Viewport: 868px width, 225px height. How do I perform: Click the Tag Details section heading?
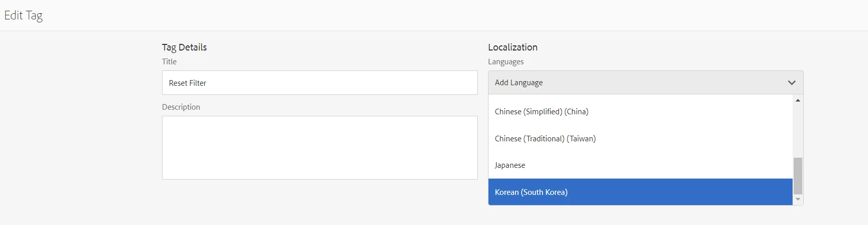184,47
